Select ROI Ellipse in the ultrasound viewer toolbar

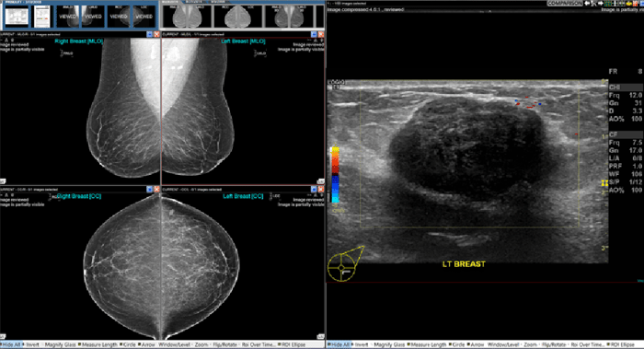(x=621, y=344)
